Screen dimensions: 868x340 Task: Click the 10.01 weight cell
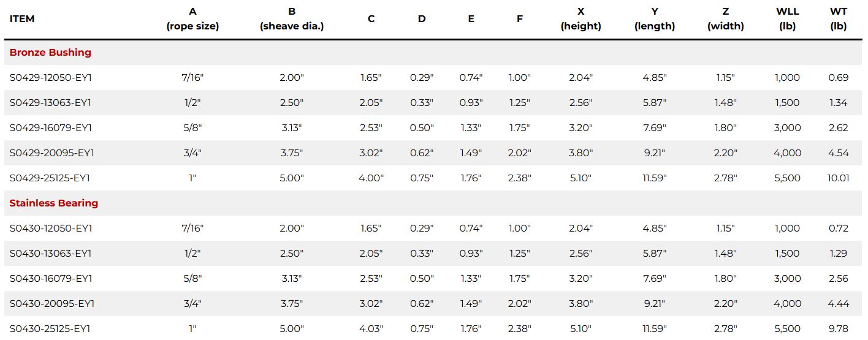839,178
